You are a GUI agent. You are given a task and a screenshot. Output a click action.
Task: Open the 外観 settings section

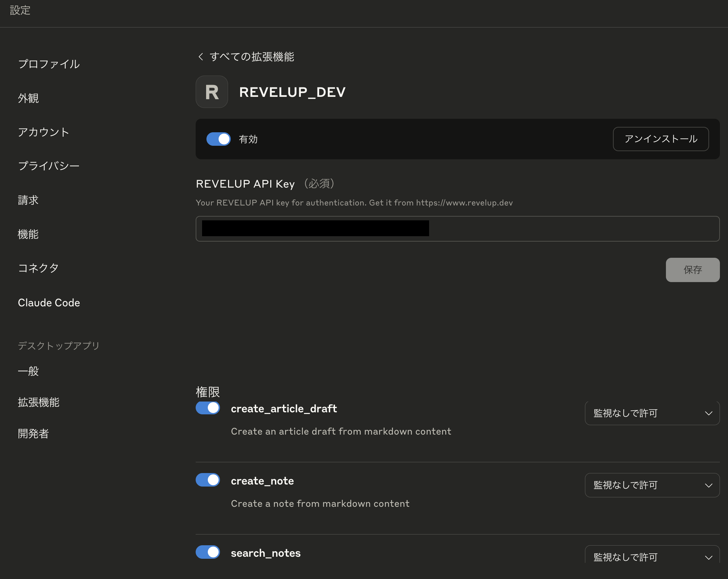(28, 98)
